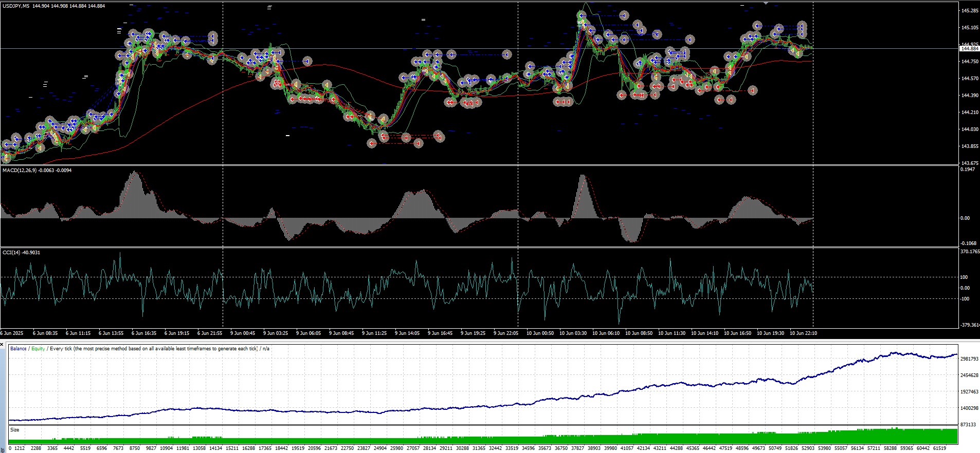980x453 pixels.
Task: Click the 144.030 price axis label
Action: [969, 129]
